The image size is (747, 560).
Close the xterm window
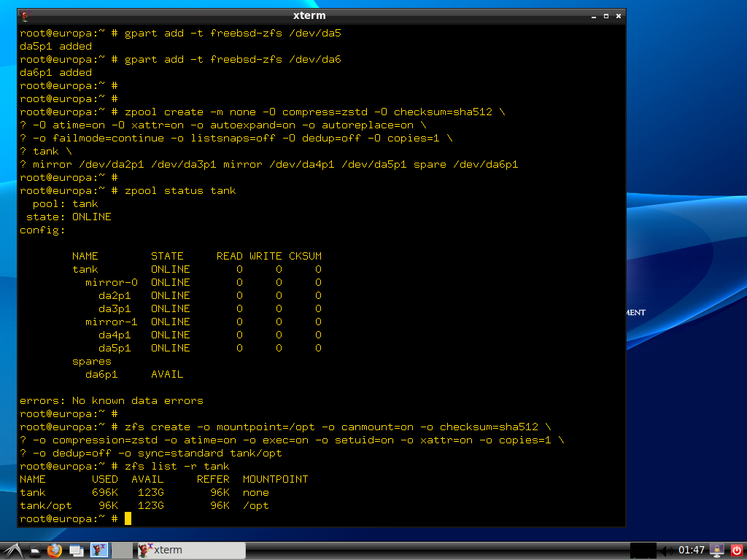click(618, 15)
